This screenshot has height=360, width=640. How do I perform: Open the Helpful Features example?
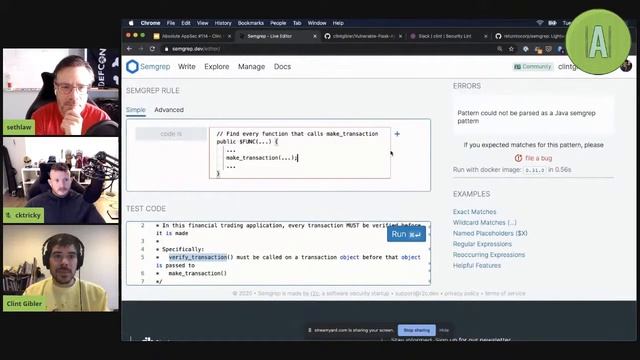(x=477, y=265)
